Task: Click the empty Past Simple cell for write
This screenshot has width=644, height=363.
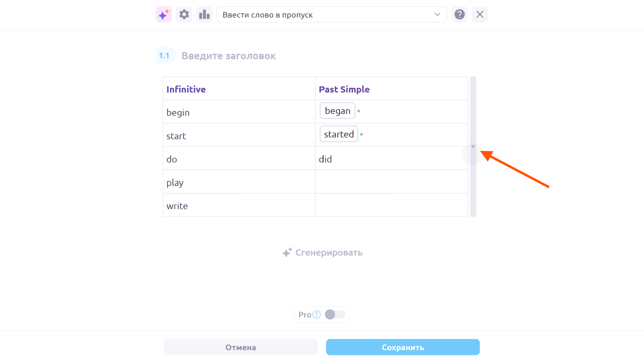Action: click(391, 205)
